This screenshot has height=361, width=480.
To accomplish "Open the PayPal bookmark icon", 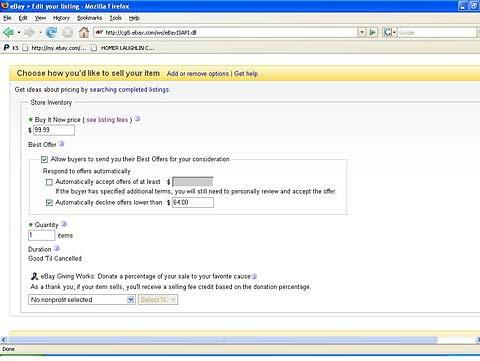I will (6, 48).
